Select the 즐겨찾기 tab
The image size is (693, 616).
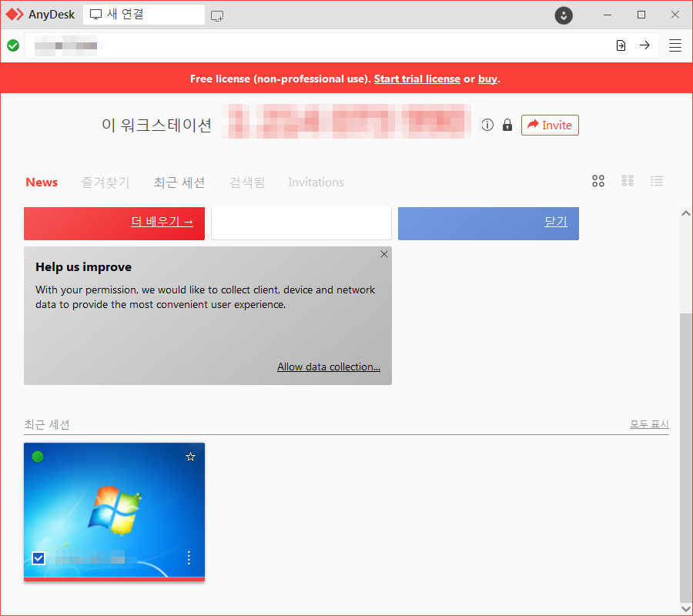click(x=105, y=182)
